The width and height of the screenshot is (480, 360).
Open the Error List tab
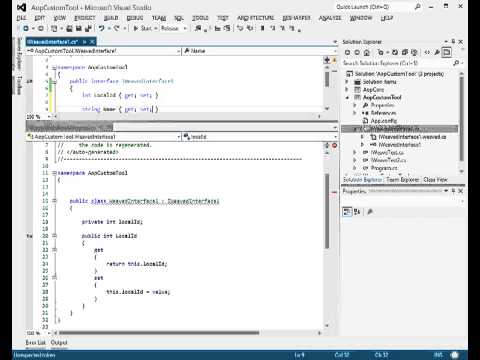pos(36,343)
